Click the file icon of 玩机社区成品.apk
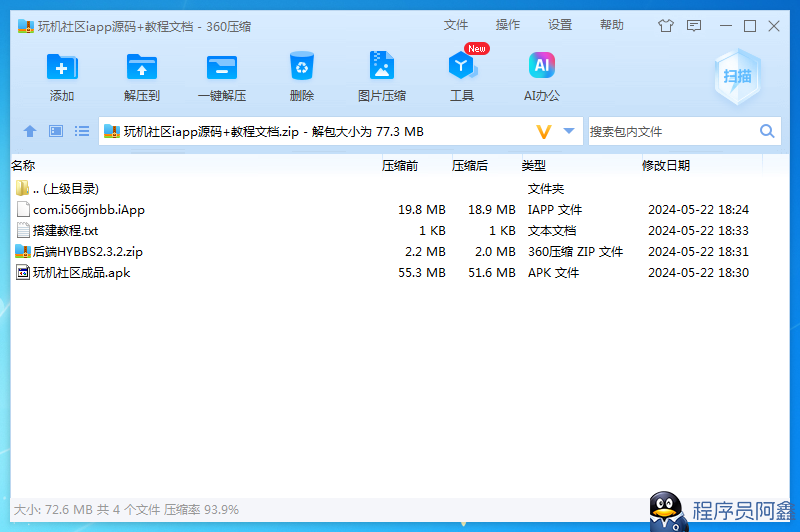 (x=23, y=272)
